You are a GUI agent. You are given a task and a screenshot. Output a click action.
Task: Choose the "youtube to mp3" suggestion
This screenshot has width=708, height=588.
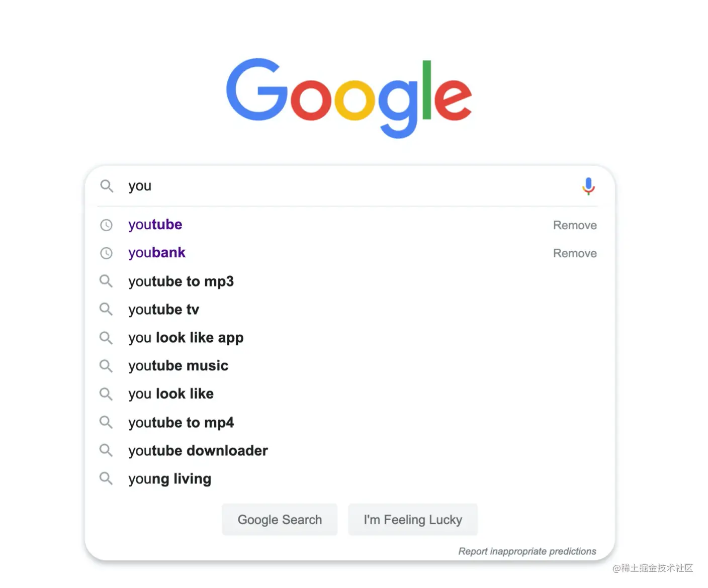(x=181, y=281)
